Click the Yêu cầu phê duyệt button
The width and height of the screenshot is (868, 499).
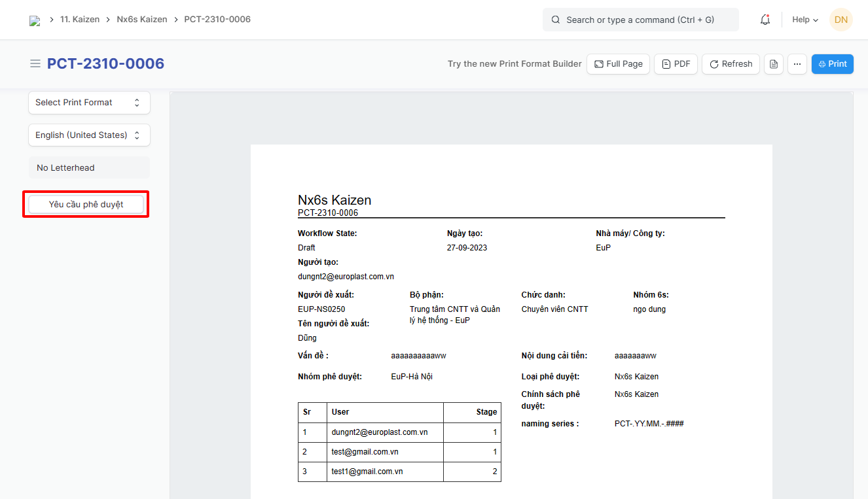coord(86,204)
